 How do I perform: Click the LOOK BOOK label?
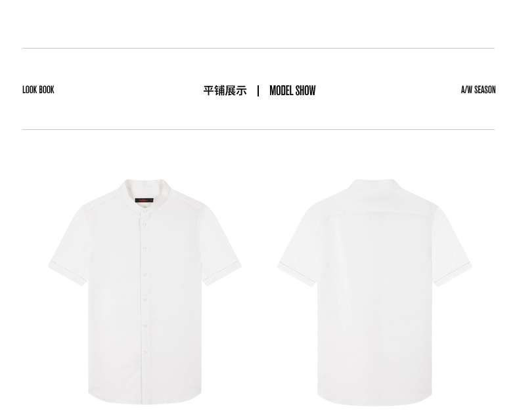38,90
